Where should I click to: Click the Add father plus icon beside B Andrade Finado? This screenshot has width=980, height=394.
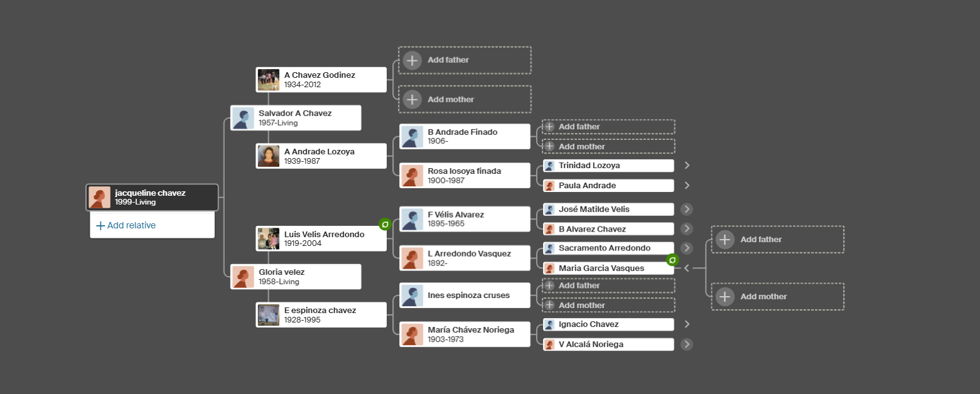pyautogui.click(x=549, y=127)
